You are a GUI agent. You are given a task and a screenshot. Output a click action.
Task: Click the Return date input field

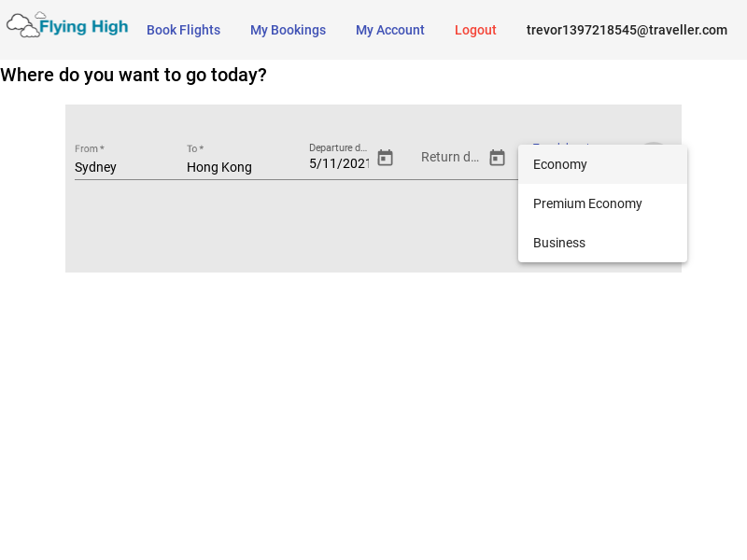pos(450,157)
